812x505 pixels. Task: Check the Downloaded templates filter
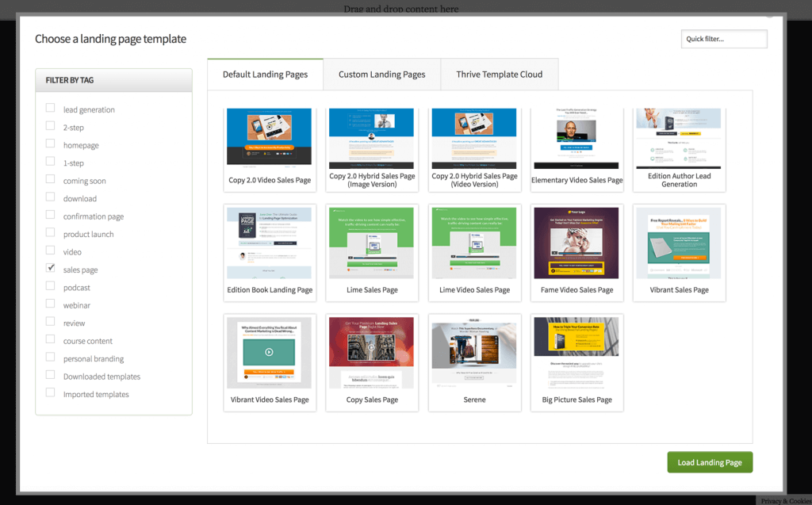pos(50,376)
